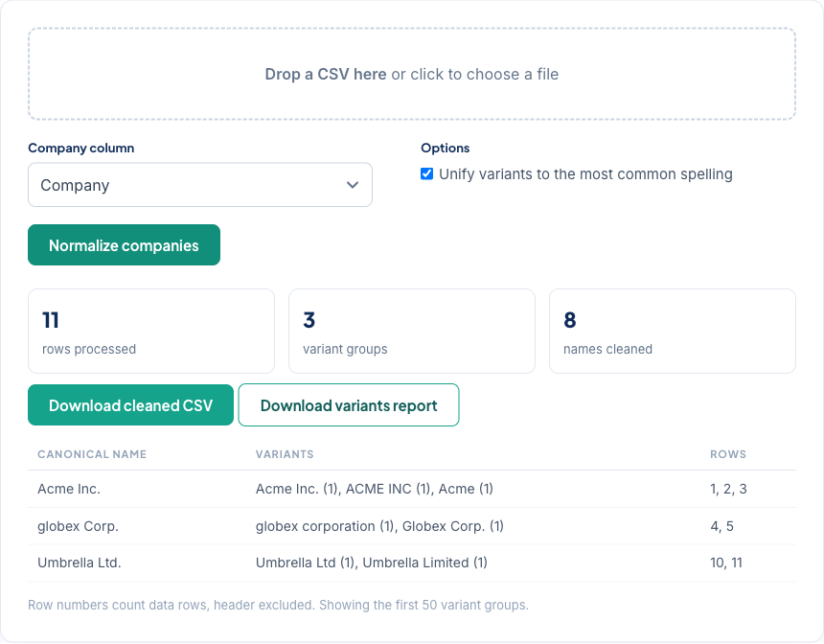Image resolution: width=824 pixels, height=644 pixels.
Task: Click the Variants column header
Action: (x=285, y=454)
